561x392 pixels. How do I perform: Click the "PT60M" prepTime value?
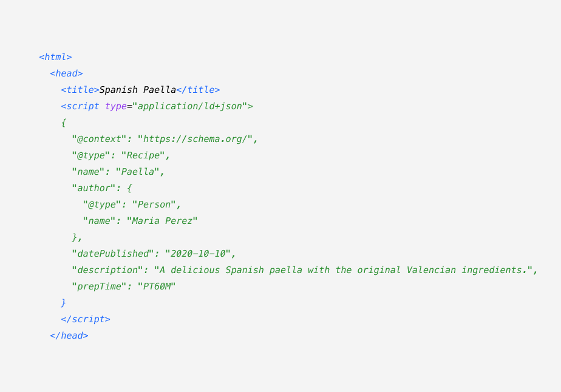pyautogui.click(x=157, y=286)
